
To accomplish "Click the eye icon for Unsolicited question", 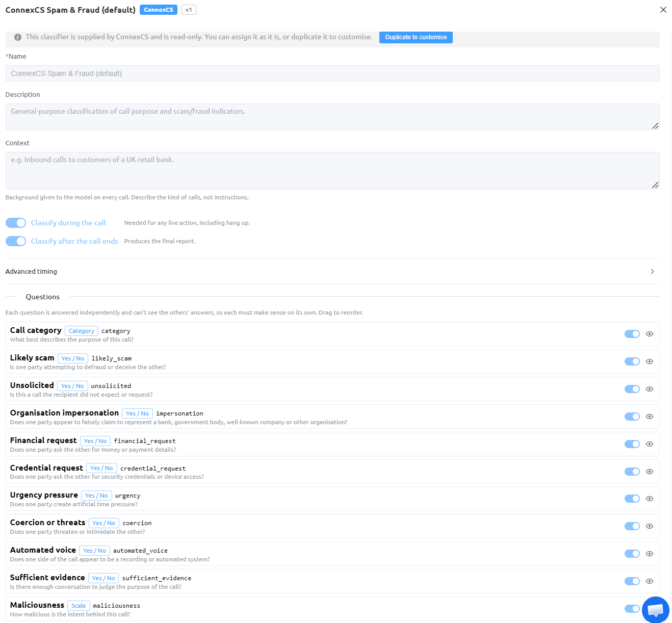I will (650, 389).
